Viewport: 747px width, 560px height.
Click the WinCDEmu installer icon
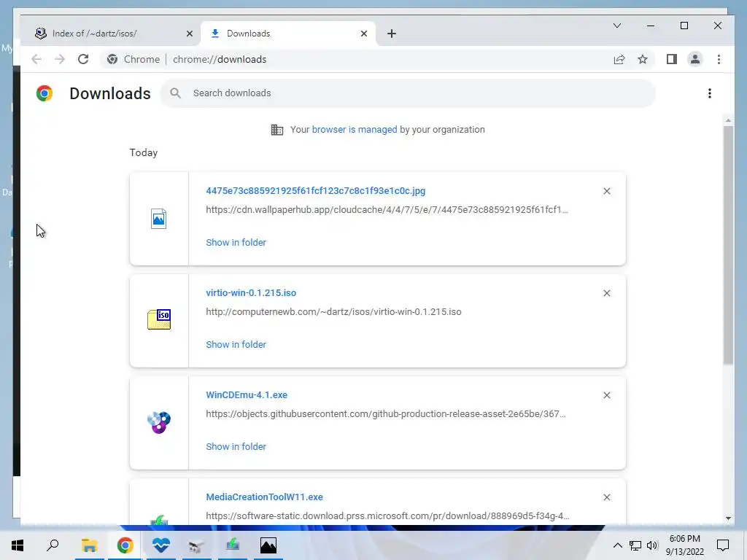tap(159, 422)
